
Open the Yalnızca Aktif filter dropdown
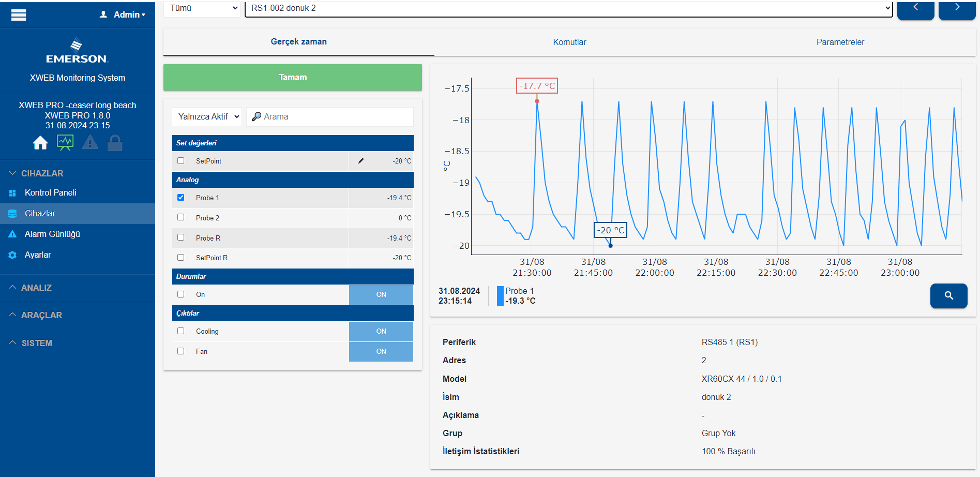coord(207,117)
